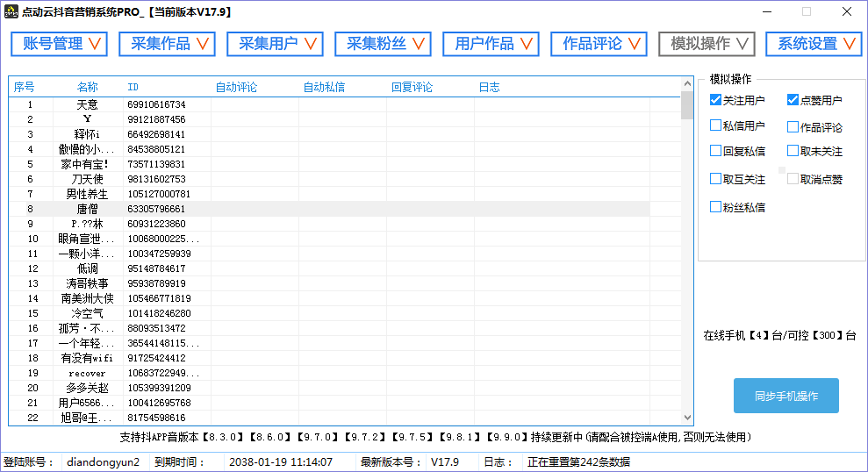
Task: Click the list scrollbar down arrow
Action: [x=687, y=418]
